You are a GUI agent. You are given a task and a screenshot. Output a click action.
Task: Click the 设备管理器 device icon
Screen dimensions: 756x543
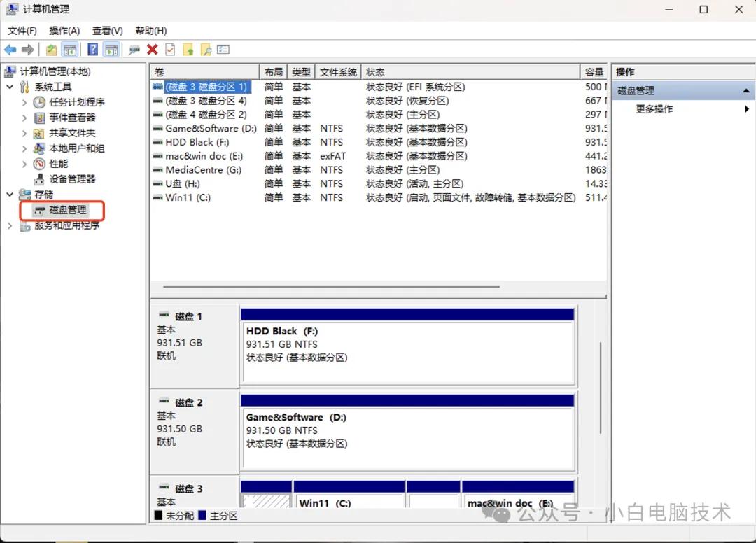click(38, 178)
